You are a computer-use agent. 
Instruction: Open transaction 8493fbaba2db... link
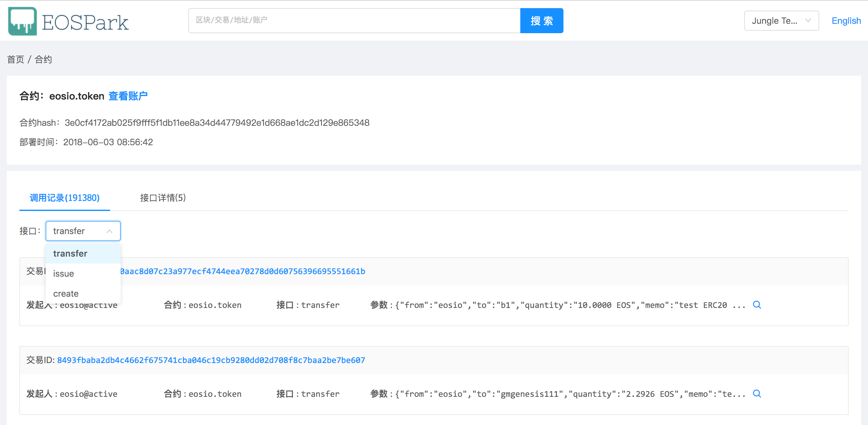[x=211, y=360]
